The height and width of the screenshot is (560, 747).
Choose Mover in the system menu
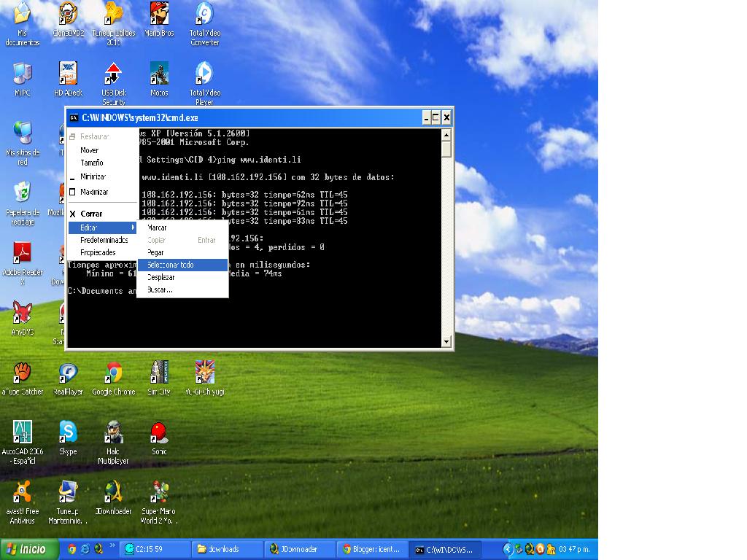coord(103,150)
